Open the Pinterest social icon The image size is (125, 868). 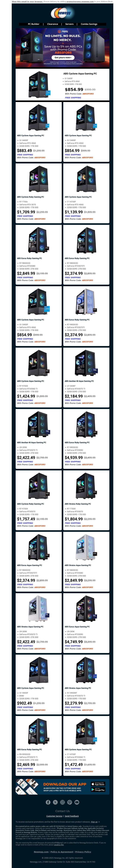click(x=69, y=802)
